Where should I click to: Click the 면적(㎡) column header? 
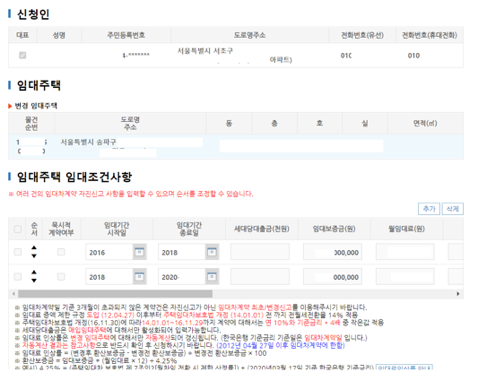tap(425, 123)
